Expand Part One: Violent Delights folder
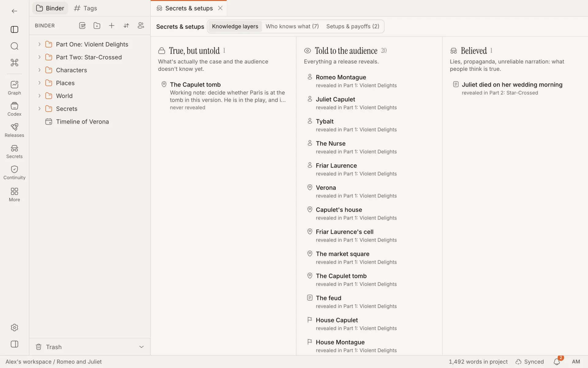This screenshot has height=368, width=588. (x=40, y=44)
